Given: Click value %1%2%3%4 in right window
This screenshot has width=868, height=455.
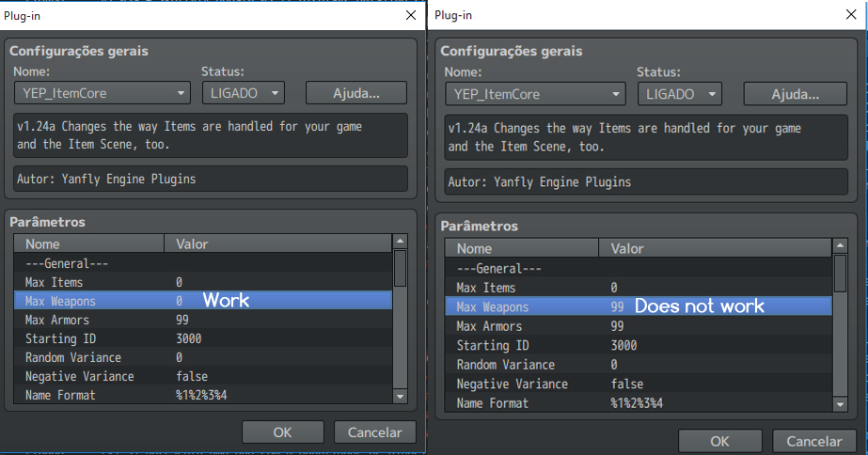Looking at the screenshot, I should click(637, 403).
